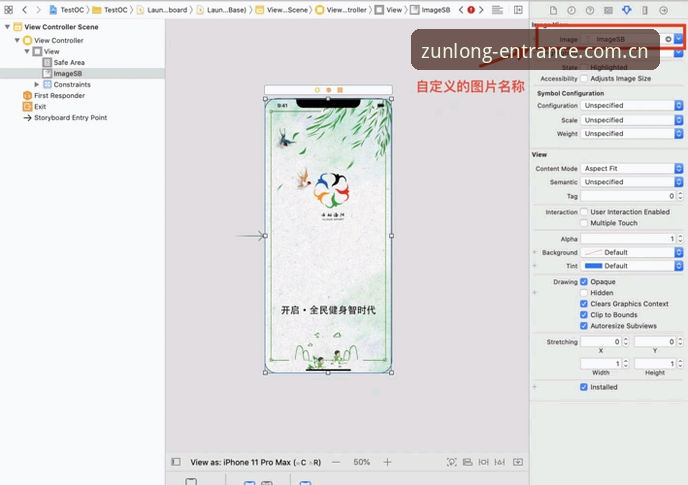Click the View Controller icon in scene dock
The width and height of the screenshot is (688, 485).
(x=317, y=90)
